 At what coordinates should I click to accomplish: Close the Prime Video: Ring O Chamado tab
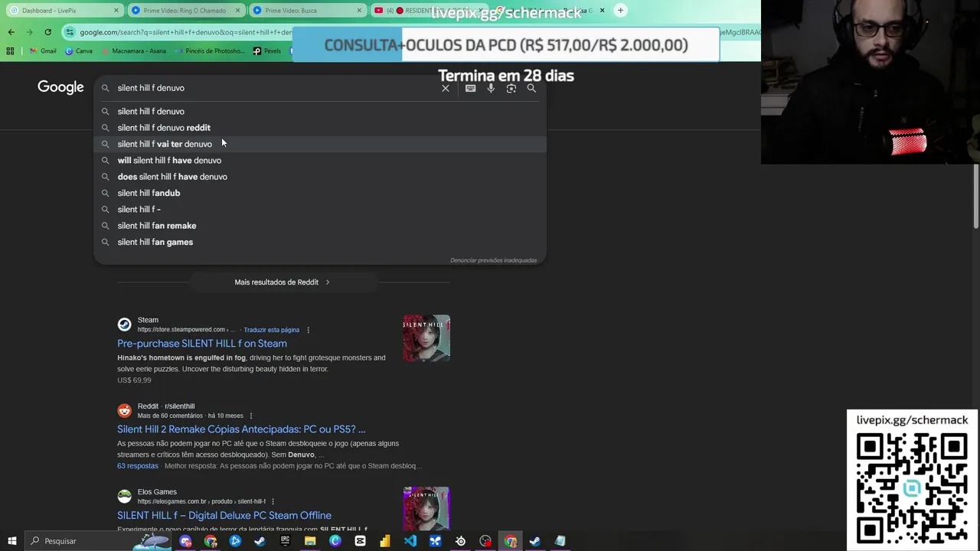click(238, 10)
